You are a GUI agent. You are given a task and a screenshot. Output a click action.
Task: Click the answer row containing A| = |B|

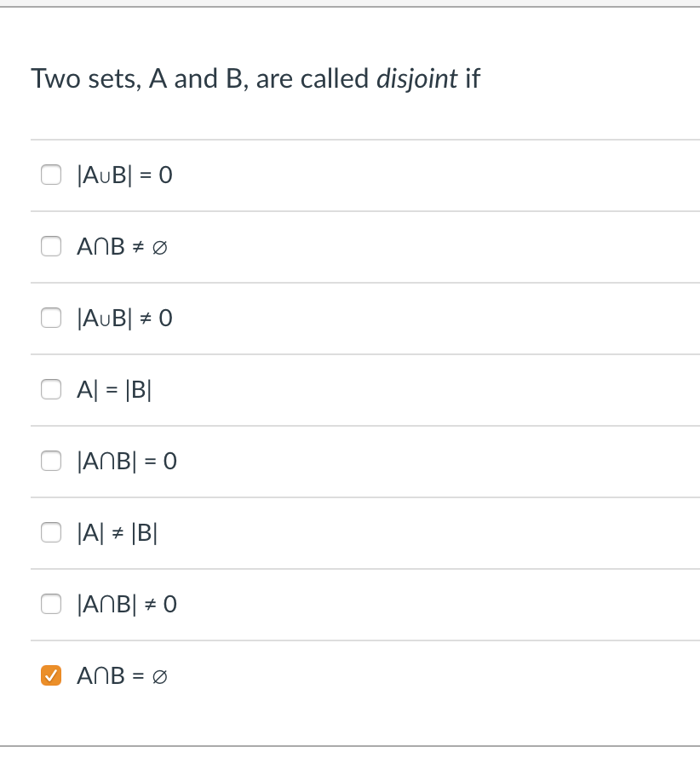coord(341,389)
